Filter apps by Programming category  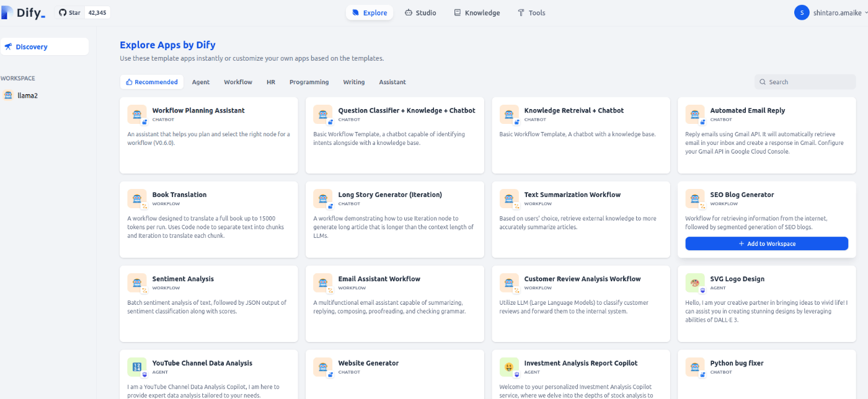[309, 82]
